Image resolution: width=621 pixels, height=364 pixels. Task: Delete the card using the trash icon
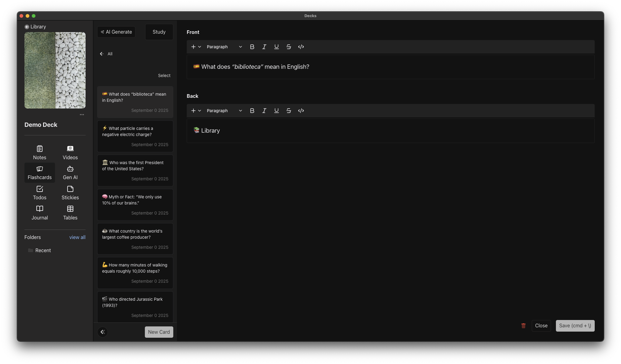[x=524, y=325]
